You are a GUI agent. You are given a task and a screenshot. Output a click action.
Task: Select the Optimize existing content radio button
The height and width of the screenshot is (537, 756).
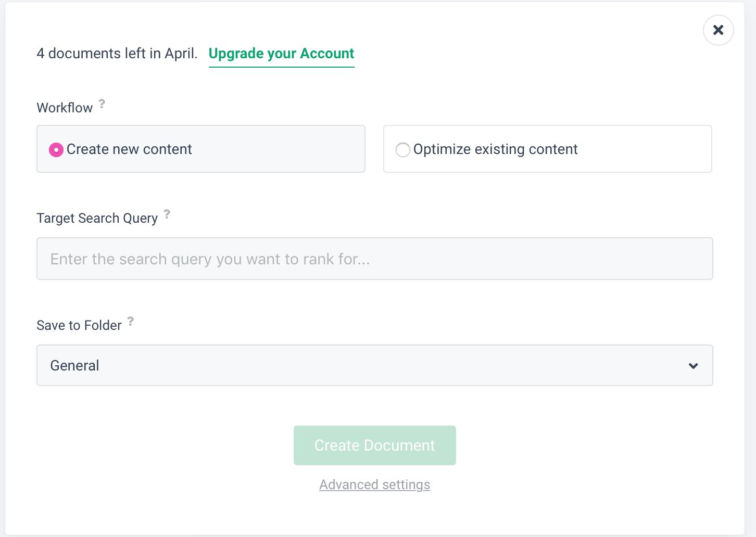tap(402, 150)
